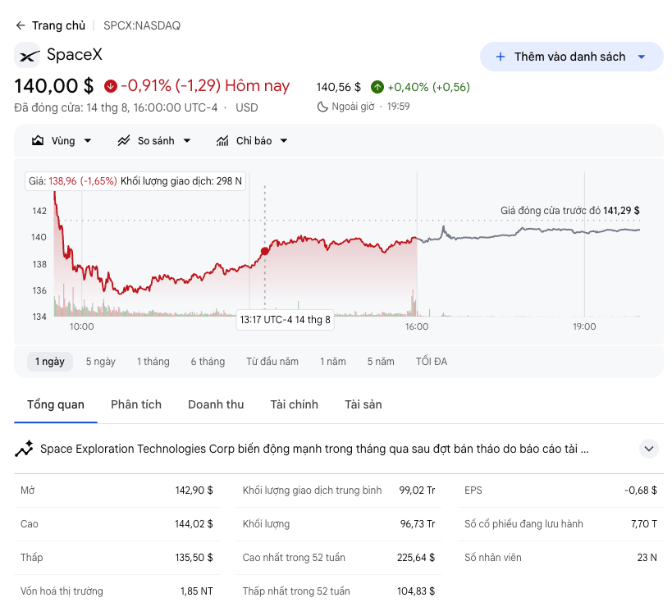Select the 5 năm time range
Image resolution: width=672 pixels, height=616 pixels.
click(381, 362)
